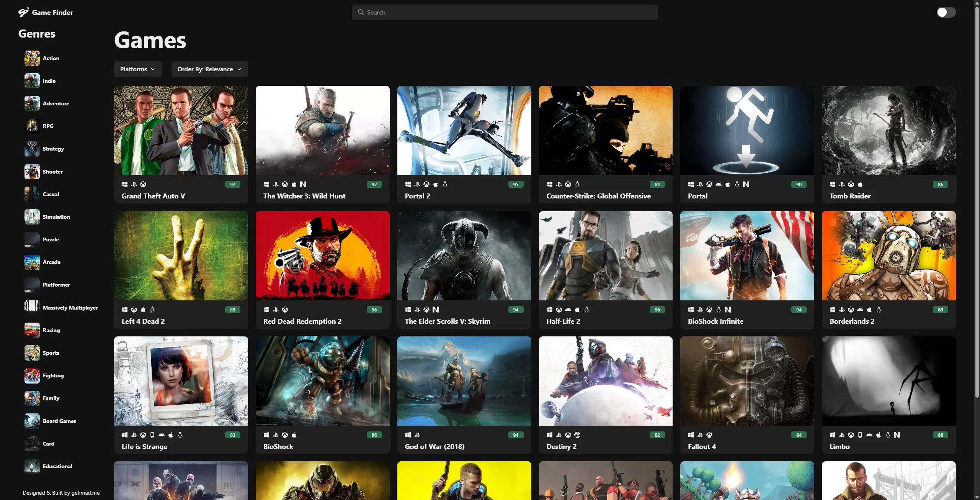
Task: Choose the Puzzle genre
Action: pyautogui.click(x=51, y=239)
